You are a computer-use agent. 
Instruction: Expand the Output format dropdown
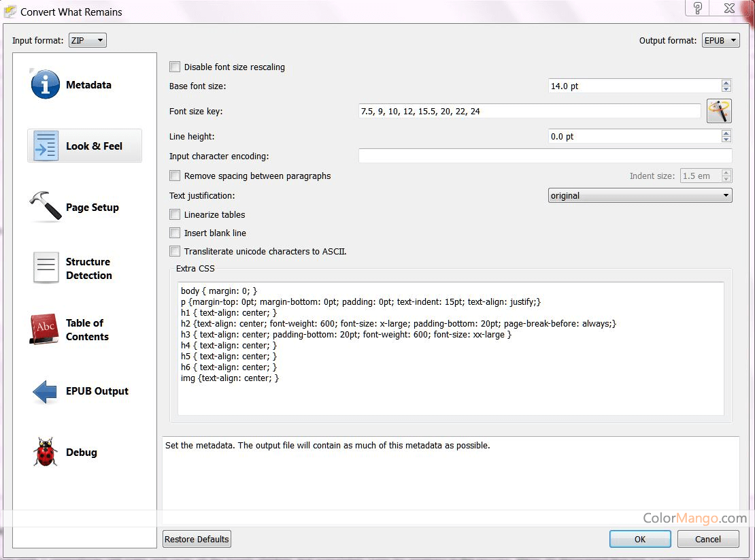(720, 40)
